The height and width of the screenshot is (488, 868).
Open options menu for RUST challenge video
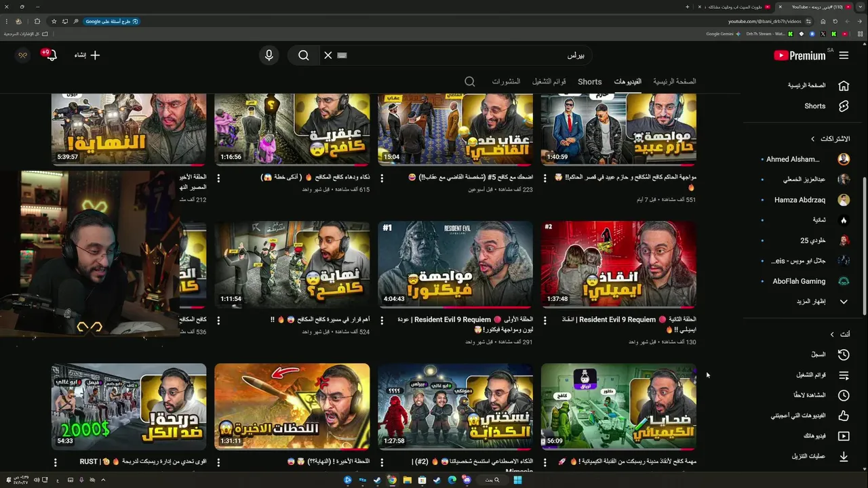tap(55, 462)
